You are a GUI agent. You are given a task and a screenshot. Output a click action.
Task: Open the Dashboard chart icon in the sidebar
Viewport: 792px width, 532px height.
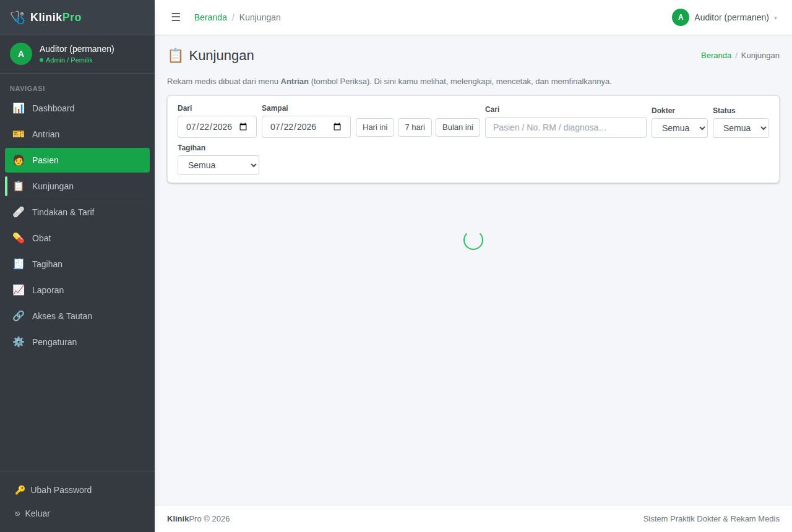(19, 108)
